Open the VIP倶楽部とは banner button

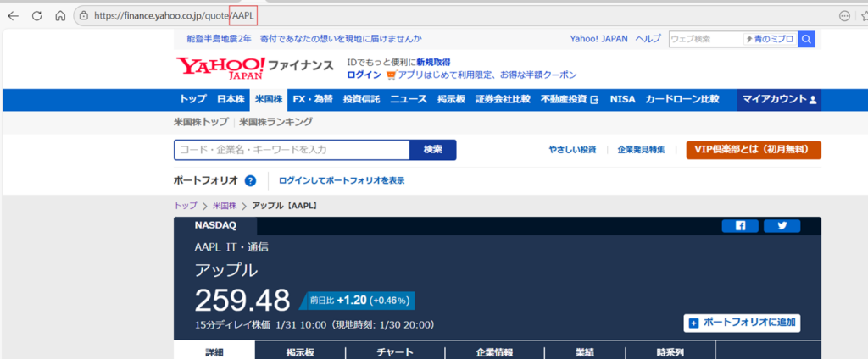pyautogui.click(x=754, y=150)
